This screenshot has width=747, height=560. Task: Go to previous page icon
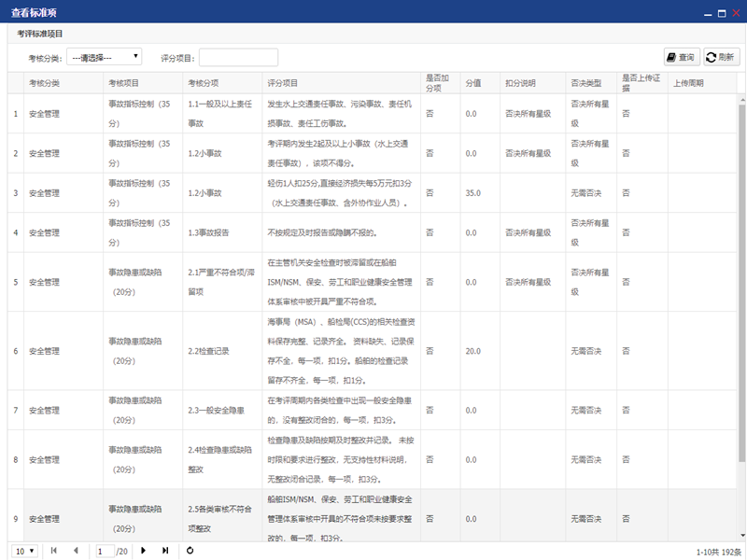pos(76,551)
